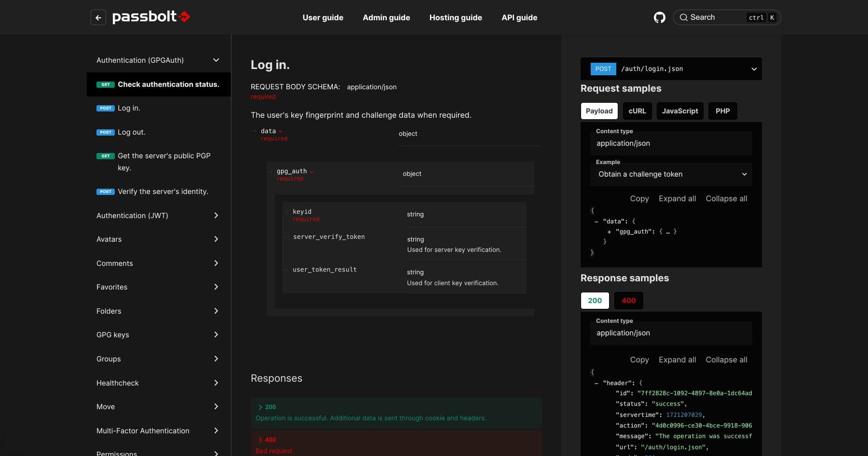Image resolution: width=868 pixels, height=456 pixels.
Task: Collapse the gpg_auth schema property
Action: 312,172
